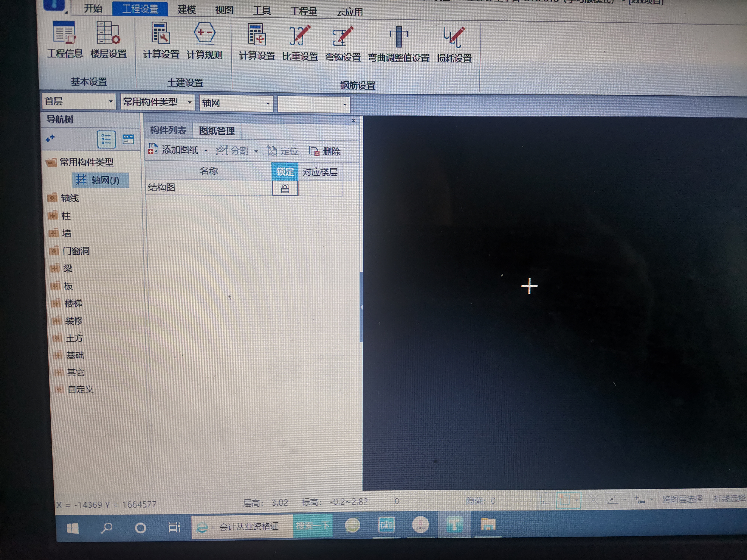The height and width of the screenshot is (560, 747).
Task: Expand the 装修 tree folder
Action: tap(56, 320)
